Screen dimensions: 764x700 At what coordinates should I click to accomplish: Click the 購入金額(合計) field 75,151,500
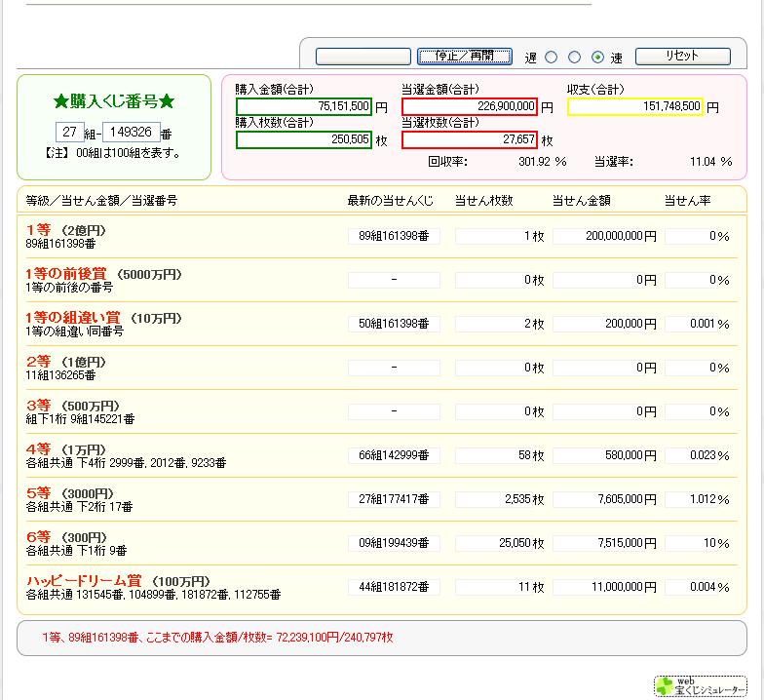[x=304, y=106]
